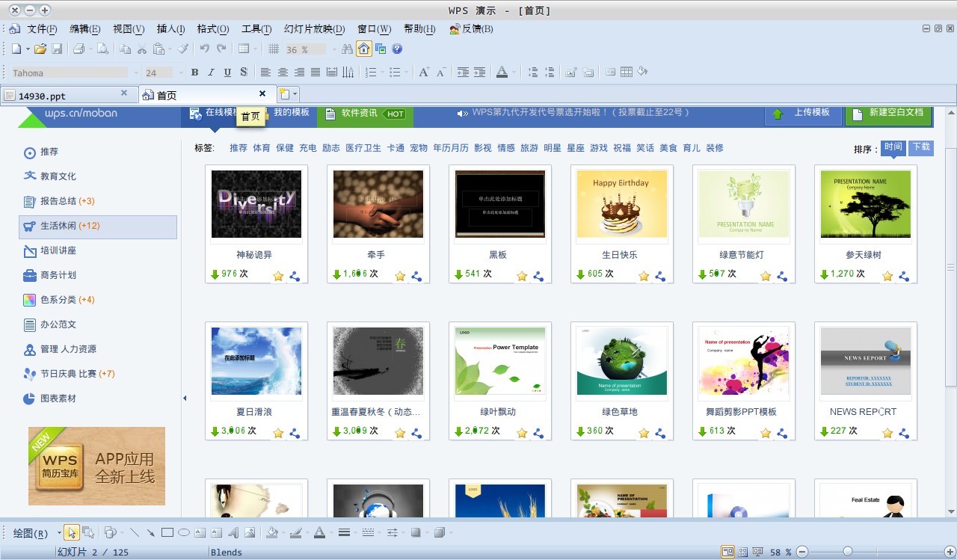
Task: Select the 体育 tag link
Action: pos(262,148)
